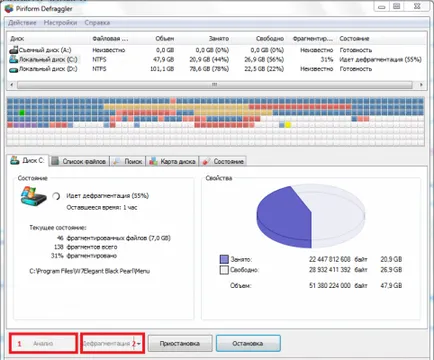Click the Список файлов tab icon

coord(56,161)
